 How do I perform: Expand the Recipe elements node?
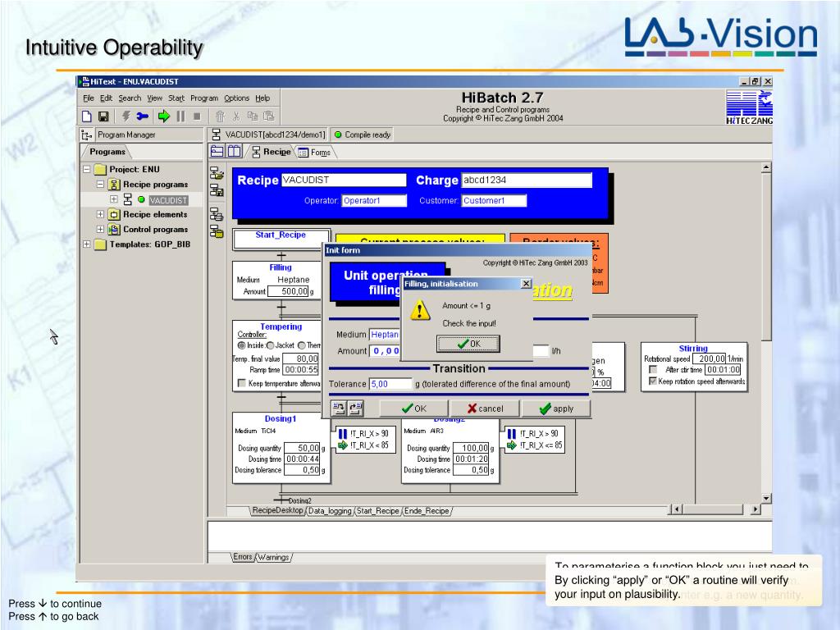100,214
